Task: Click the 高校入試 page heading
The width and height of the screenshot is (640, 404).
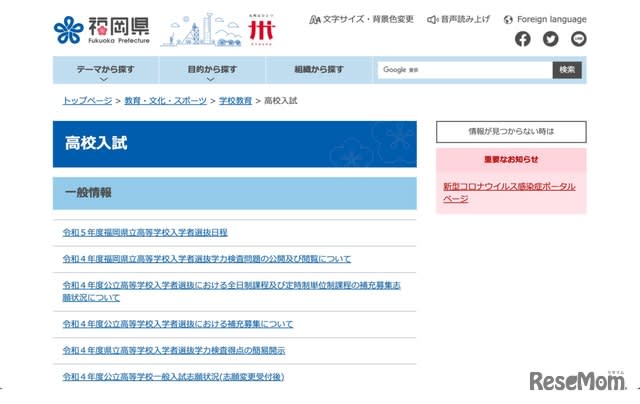Action: (96, 144)
